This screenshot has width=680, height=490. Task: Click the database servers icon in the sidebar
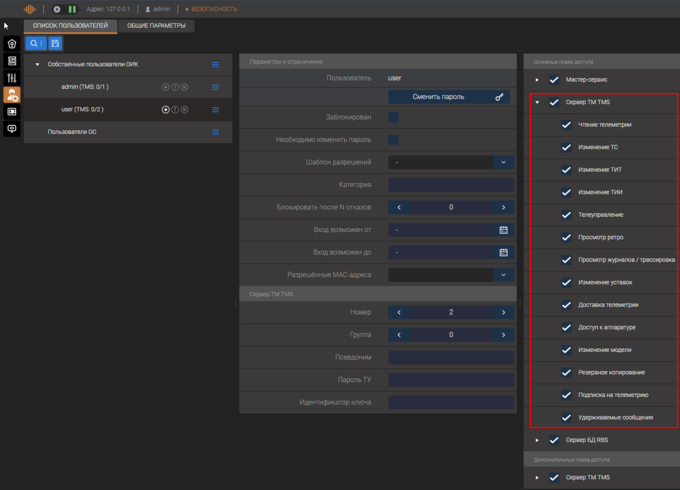click(x=12, y=61)
